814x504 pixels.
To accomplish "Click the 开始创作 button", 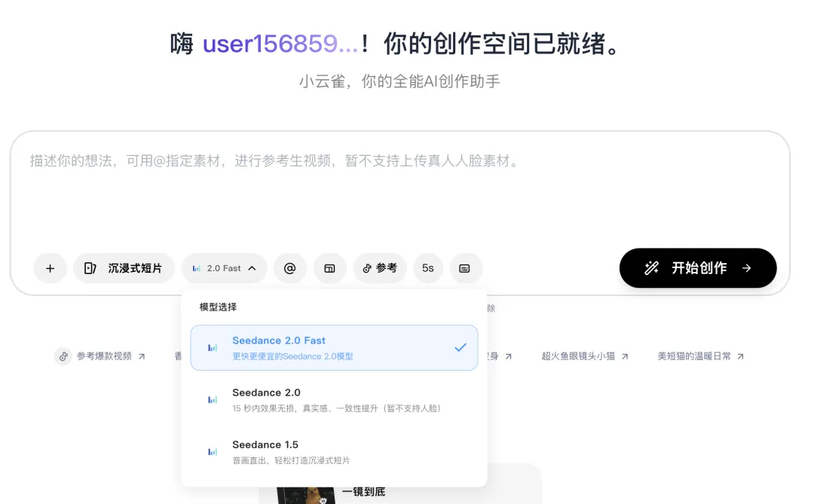I will click(x=698, y=268).
